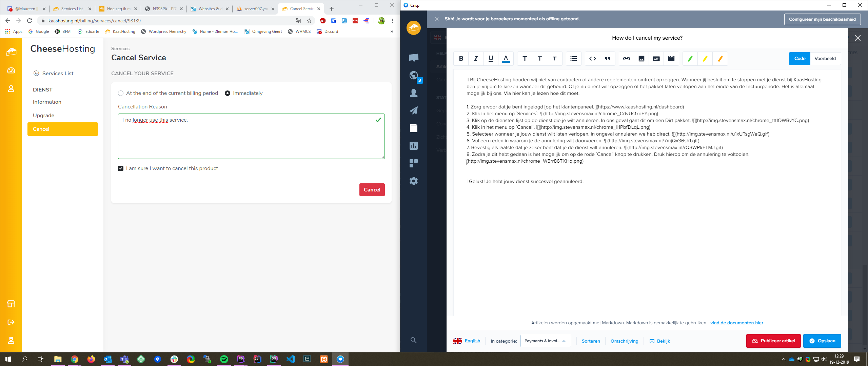Expand the Payments & Invoi... category dropdown
The width and height of the screenshot is (868, 366).
tap(545, 341)
